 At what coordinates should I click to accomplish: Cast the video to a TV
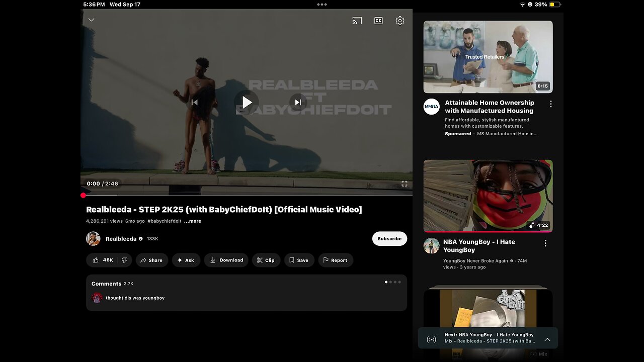tap(357, 21)
